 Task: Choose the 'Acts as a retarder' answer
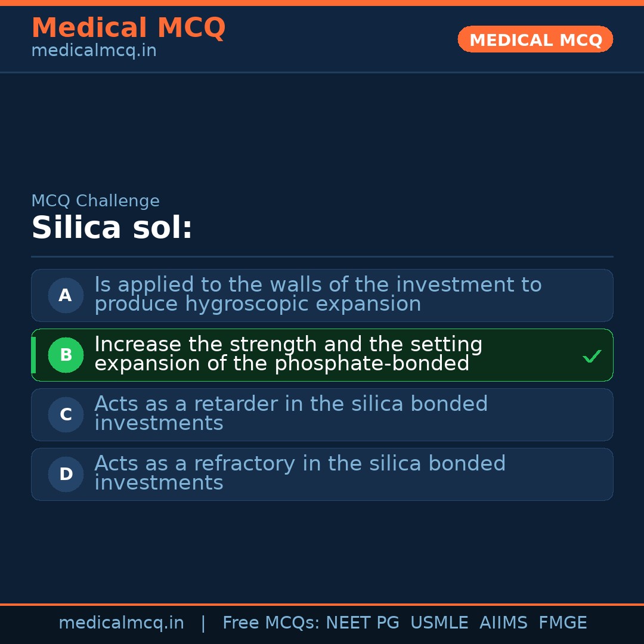(x=291, y=414)
